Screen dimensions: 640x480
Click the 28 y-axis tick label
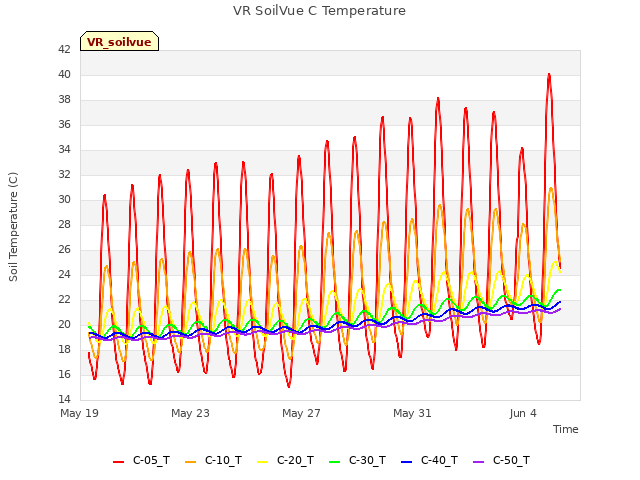[64, 224]
